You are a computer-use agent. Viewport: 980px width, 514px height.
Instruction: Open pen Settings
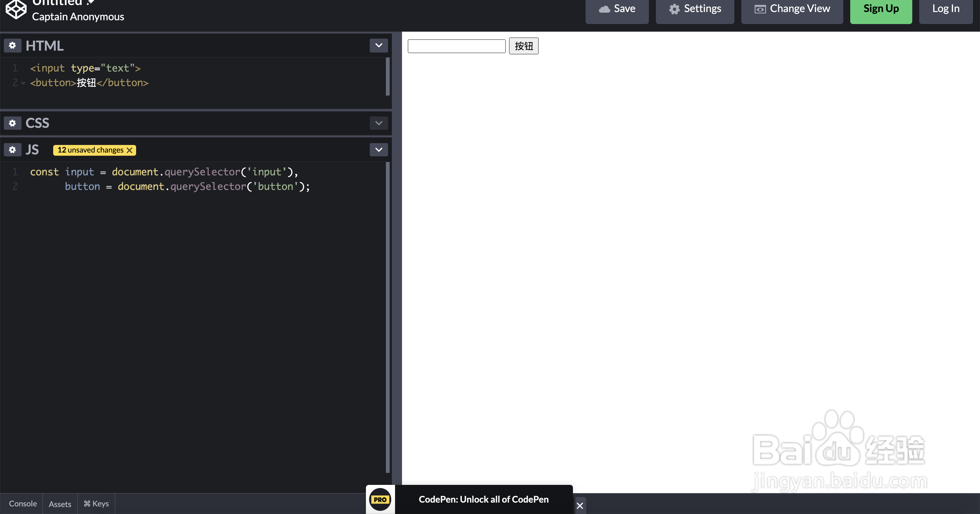click(695, 9)
